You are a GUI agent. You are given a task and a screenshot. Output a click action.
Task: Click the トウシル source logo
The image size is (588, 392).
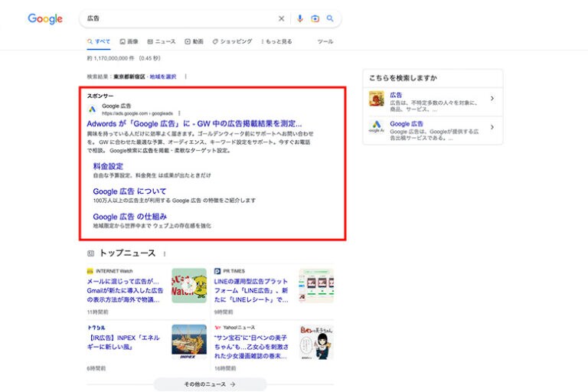[x=96, y=328]
